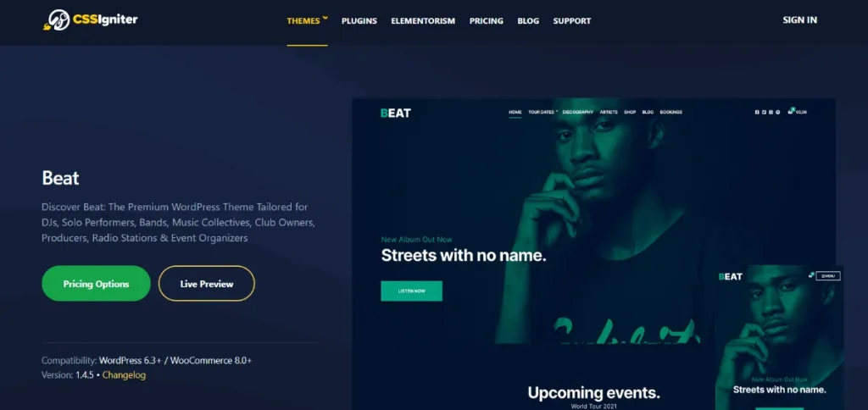
Task: Click the mobile theme preview thumbnail
Action: [779, 337]
